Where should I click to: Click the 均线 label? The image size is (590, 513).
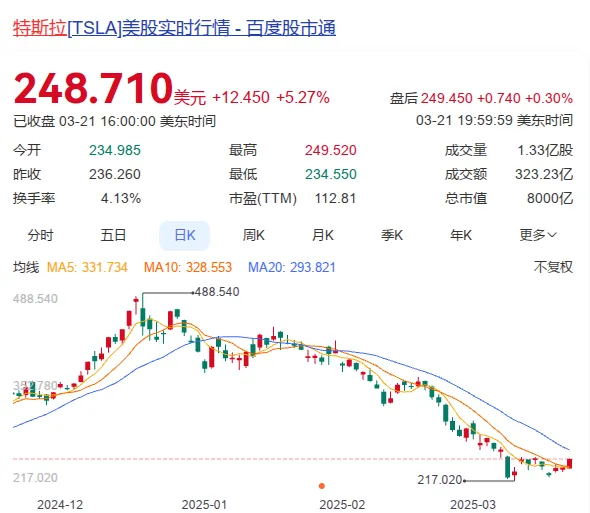click(x=26, y=267)
